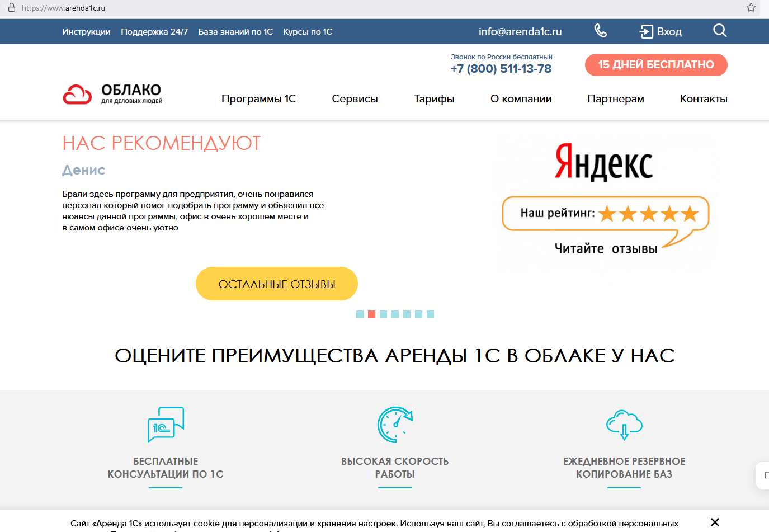
Task: Dismiss the cookie banner with the X
Action: (714, 522)
